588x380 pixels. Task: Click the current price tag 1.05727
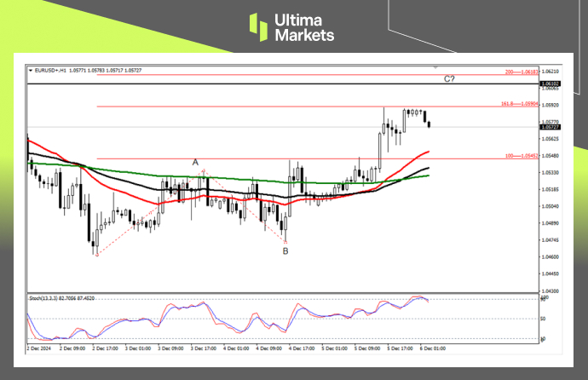pos(549,128)
